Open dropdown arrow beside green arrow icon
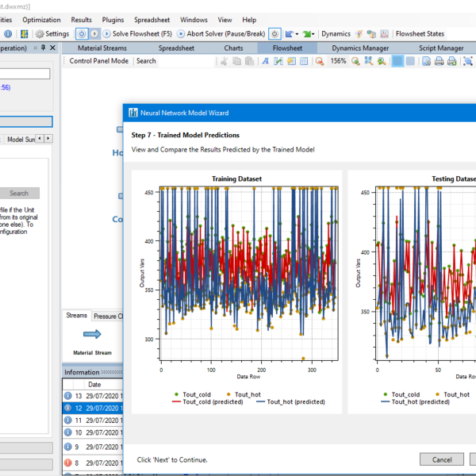Viewport: 476px width, 476px height. (x=313, y=34)
